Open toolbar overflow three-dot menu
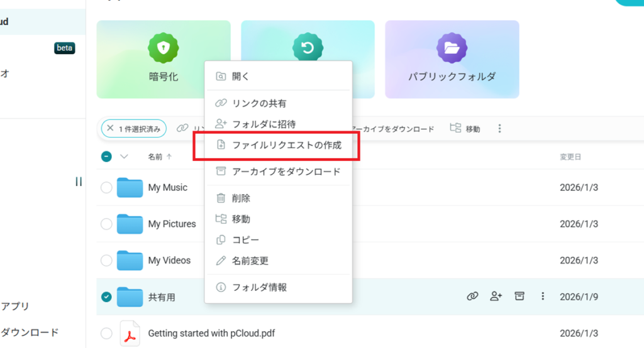 pyautogui.click(x=499, y=128)
